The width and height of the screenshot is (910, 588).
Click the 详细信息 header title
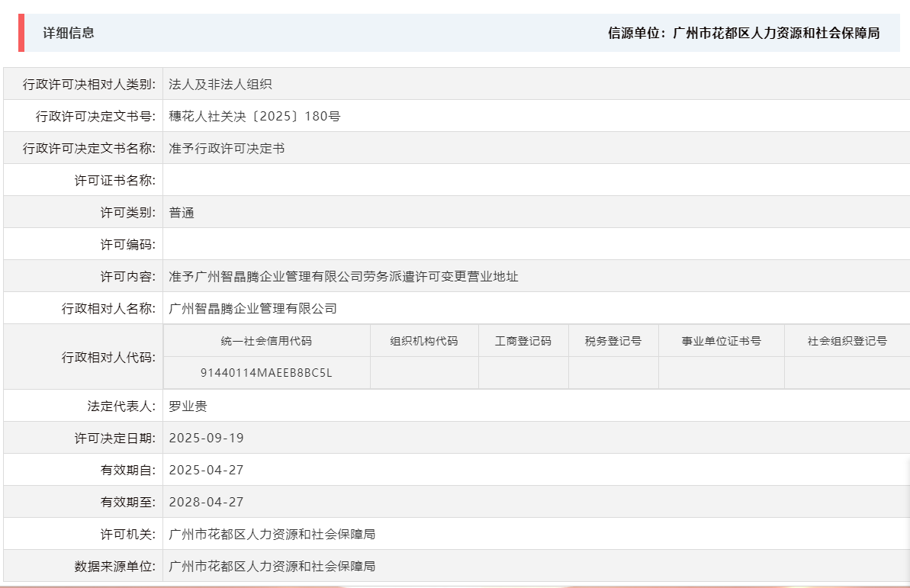(62, 34)
